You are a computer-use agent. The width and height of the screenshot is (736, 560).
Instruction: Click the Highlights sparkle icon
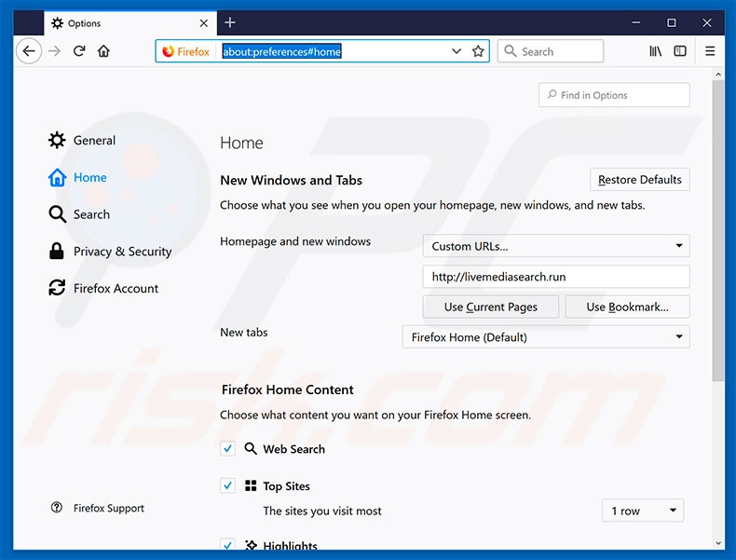coord(252,545)
